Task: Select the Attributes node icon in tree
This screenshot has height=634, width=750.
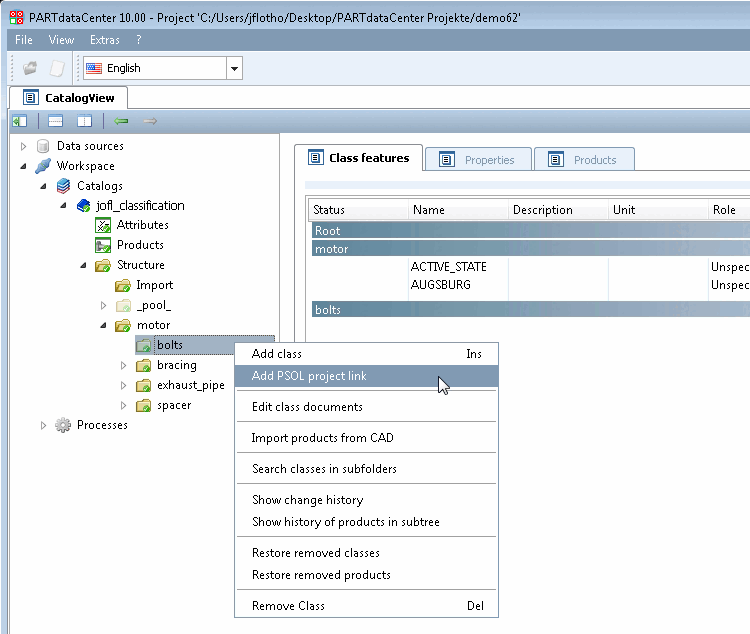Action: pyautogui.click(x=103, y=225)
